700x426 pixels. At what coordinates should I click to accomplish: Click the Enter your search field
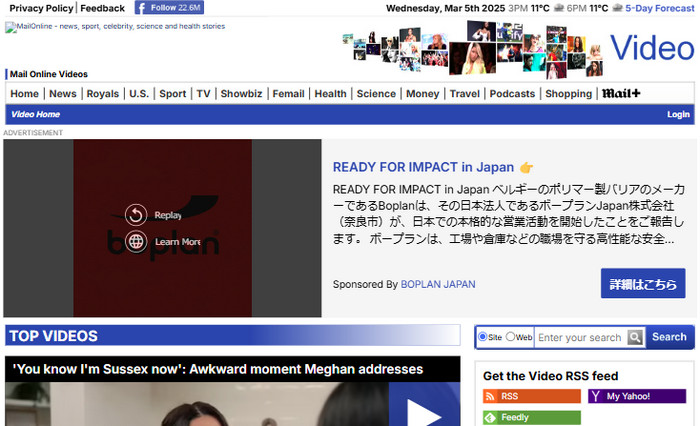pyautogui.click(x=580, y=338)
